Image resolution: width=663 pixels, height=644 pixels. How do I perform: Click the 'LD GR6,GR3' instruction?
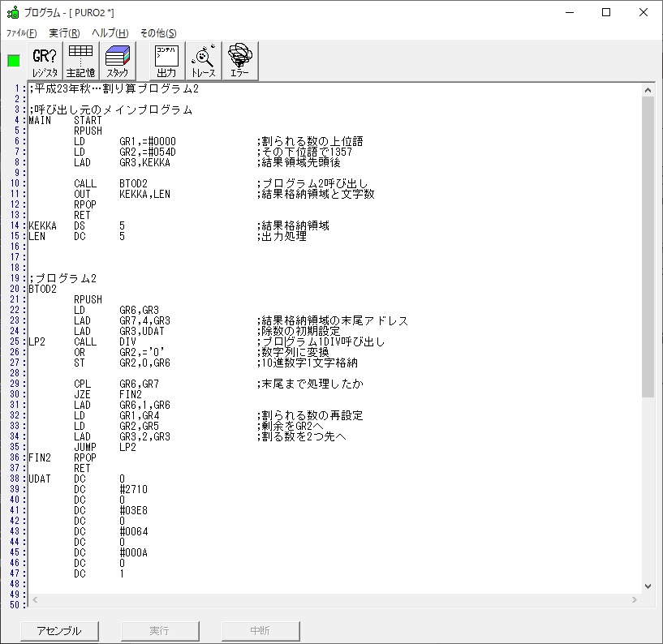pos(116,310)
